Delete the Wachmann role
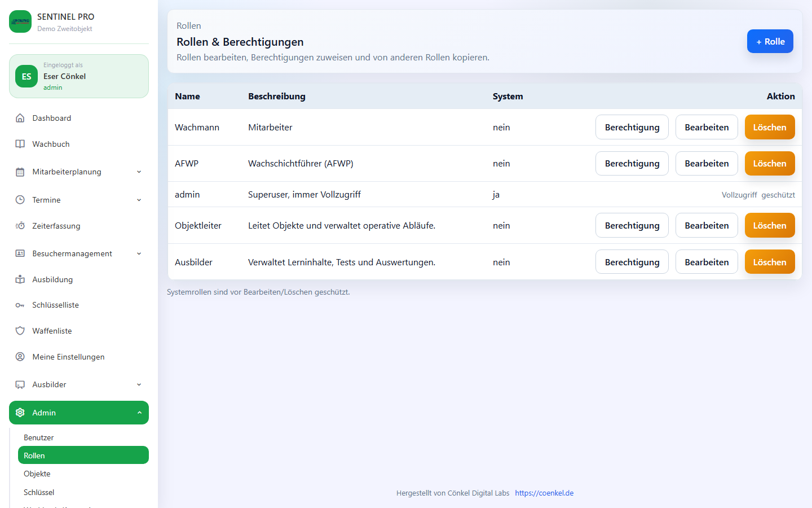This screenshot has height=508, width=812. pos(769,127)
